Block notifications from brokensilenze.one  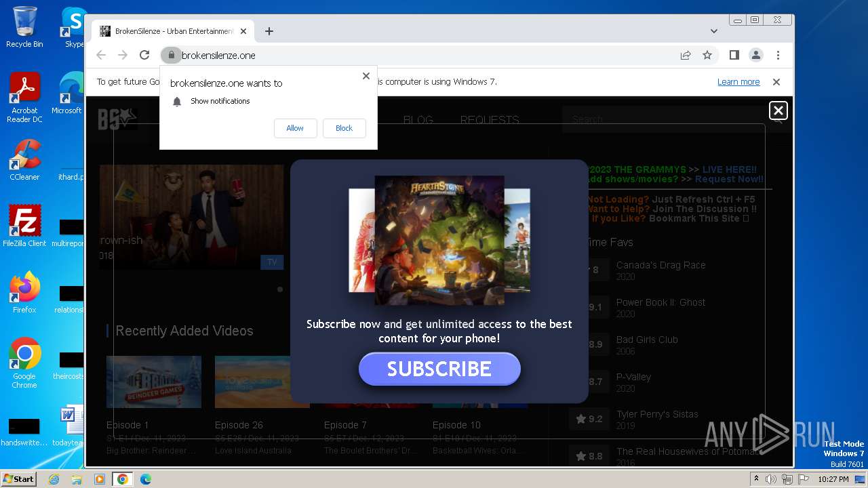(x=344, y=128)
